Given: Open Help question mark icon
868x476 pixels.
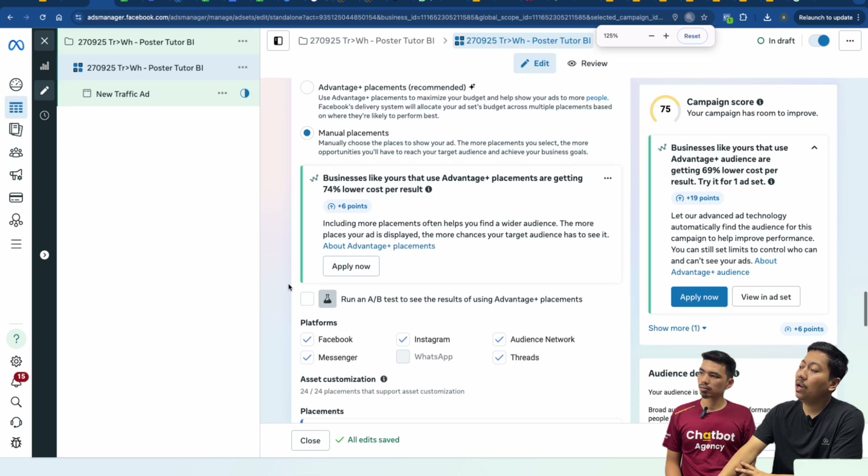Looking at the screenshot, I should [16, 338].
